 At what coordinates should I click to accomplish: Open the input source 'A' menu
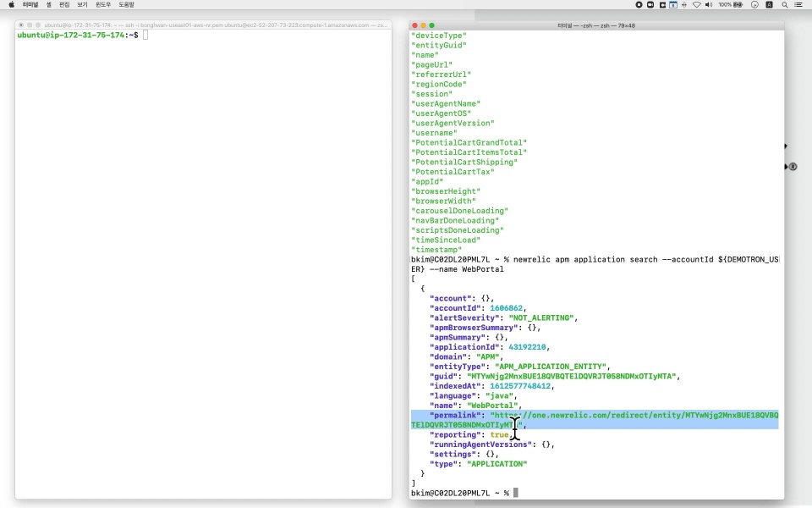[770, 5]
